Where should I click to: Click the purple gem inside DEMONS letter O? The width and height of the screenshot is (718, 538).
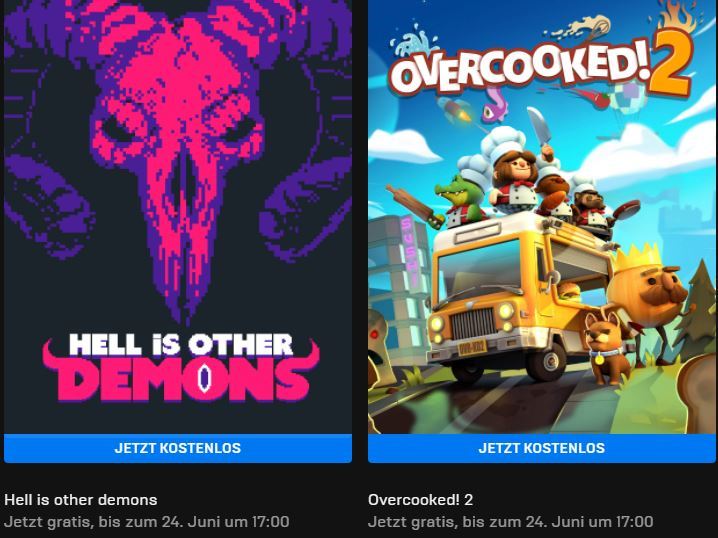pyautogui.click(x=205, y=377)
